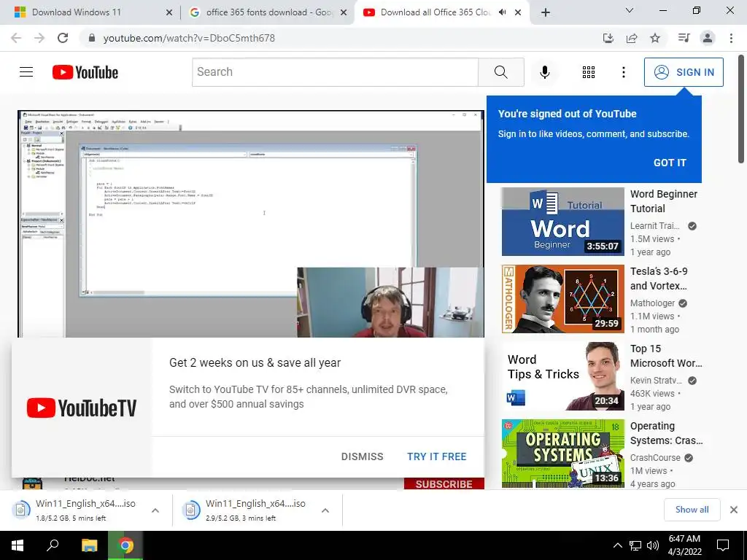
Task: Close the Download Windows 11 tab
Action: tap(169, 12)
